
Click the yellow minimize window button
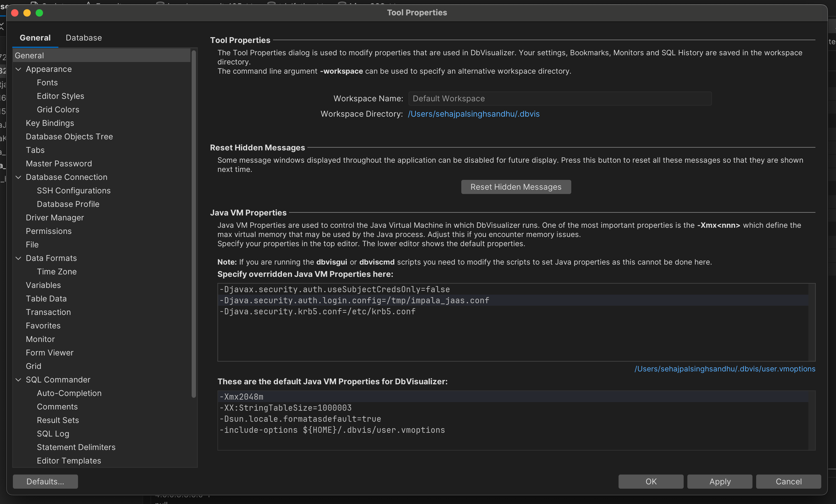click(x=27, y=13)
